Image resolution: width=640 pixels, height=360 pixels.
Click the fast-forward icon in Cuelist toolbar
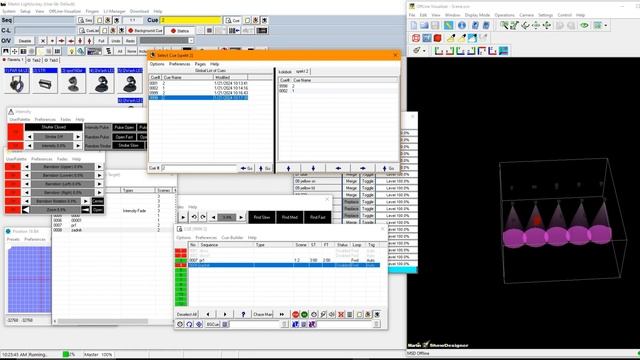click(x=282, y=314)
